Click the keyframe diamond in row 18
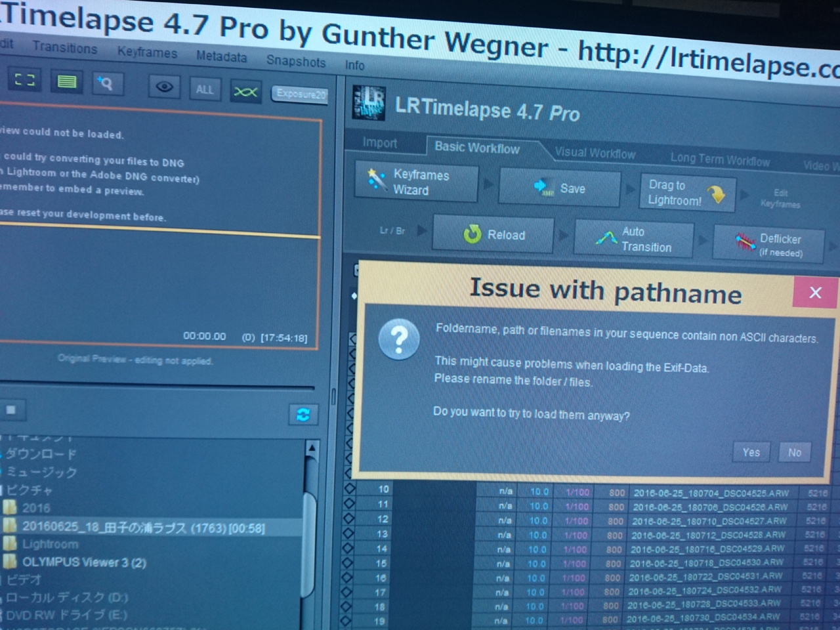Viewport: 840px width, 630px height. point(347,606)
